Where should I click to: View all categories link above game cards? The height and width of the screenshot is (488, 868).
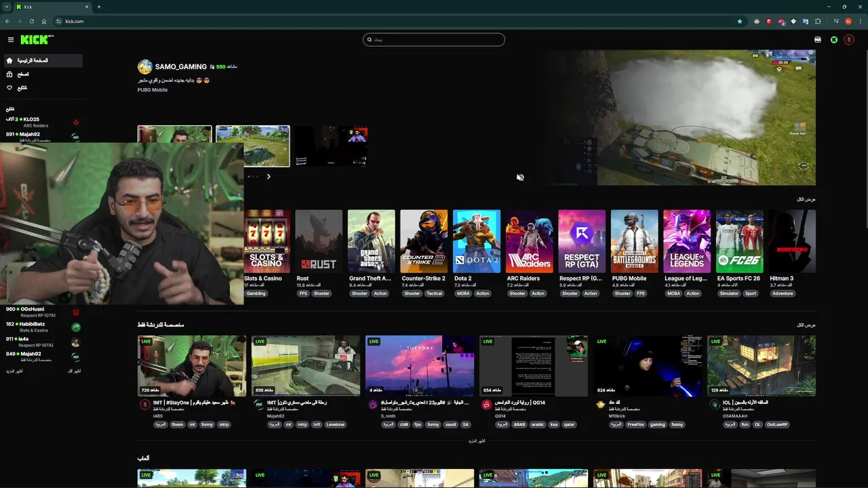pos(806,199)
